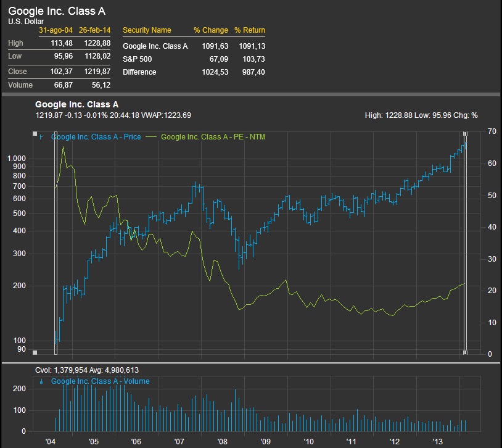502x448 pixels.
Task: Click the volume series icon in lower legend
Action: coord(41,381)
